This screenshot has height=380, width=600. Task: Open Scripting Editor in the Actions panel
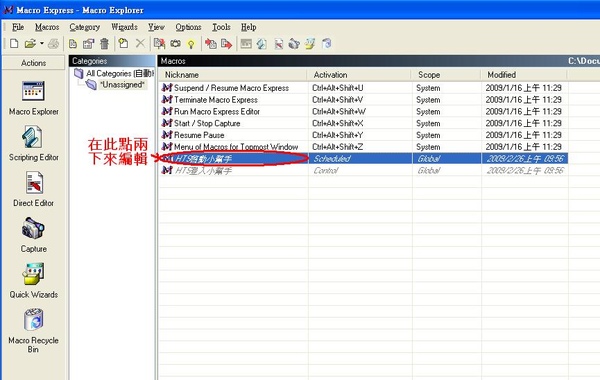pos(34,144)
